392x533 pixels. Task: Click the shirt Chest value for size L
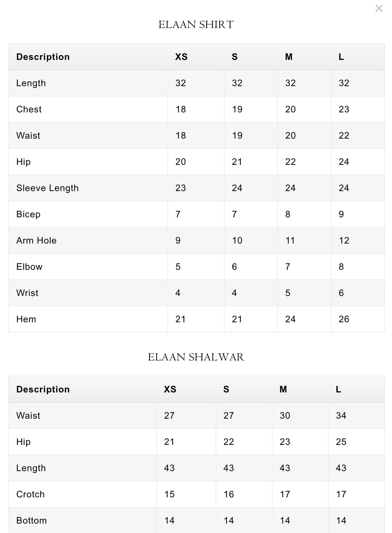[344, 109]
